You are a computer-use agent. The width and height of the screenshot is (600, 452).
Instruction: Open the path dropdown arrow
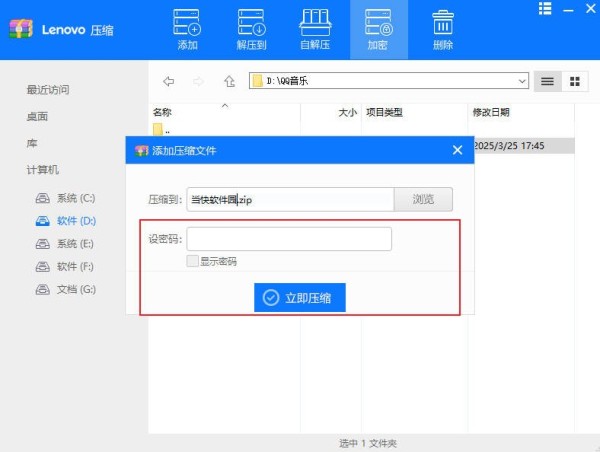click(522, 81)
